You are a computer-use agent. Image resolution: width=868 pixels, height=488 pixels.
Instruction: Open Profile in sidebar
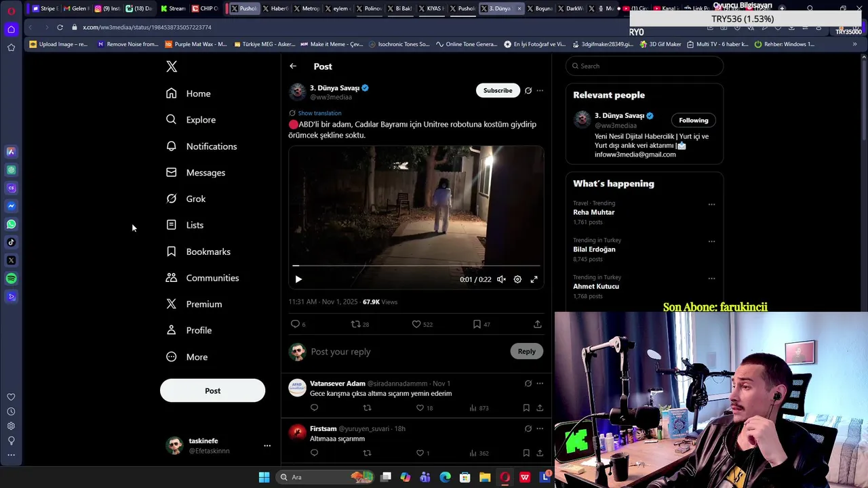pyautogui.click(x=189, y=330)
